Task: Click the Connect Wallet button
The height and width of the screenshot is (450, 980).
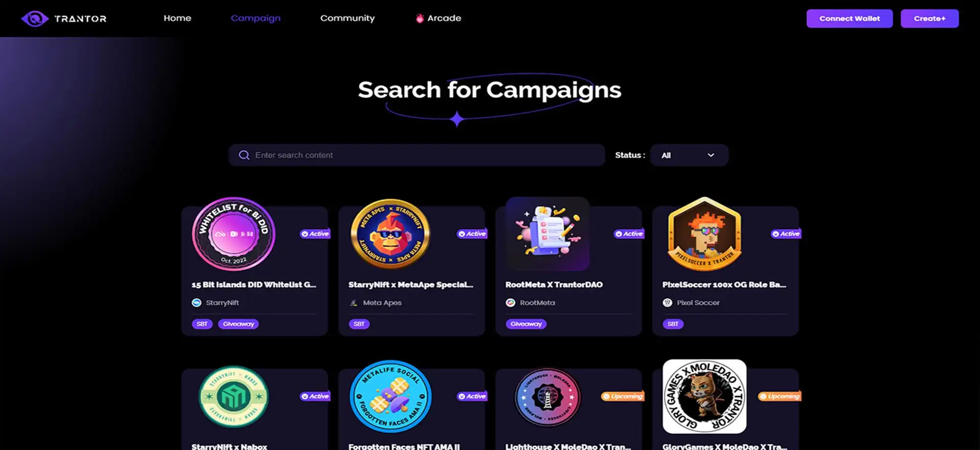Action: coord(850,18)
